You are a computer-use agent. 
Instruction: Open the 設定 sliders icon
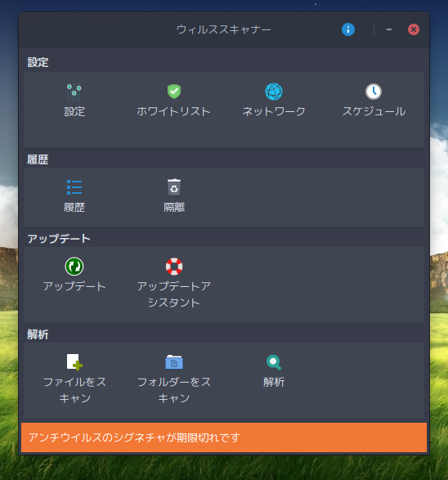pos(74,92)
